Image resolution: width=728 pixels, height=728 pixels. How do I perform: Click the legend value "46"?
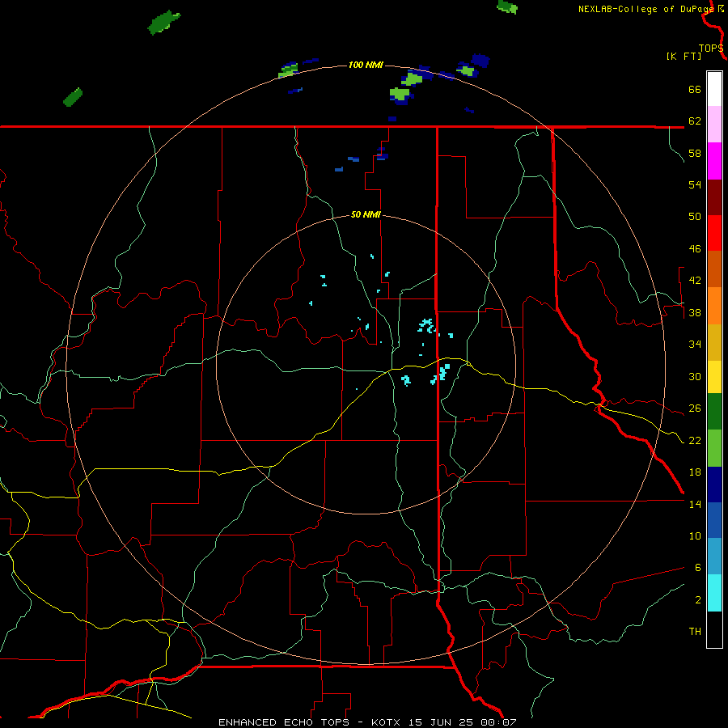pyautogui.click(x=695, y=249)
